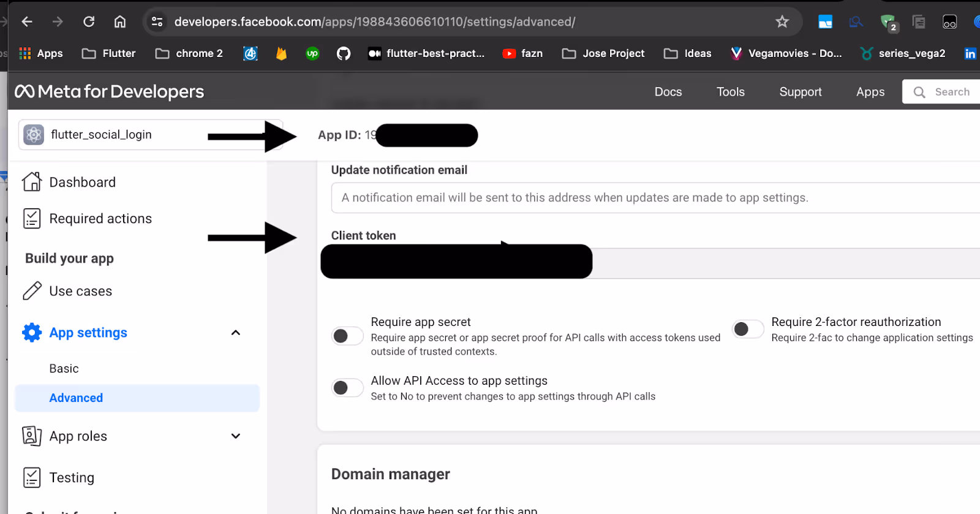
Task: Select Advanced under App settings
Action: click(x=137, y=398)
